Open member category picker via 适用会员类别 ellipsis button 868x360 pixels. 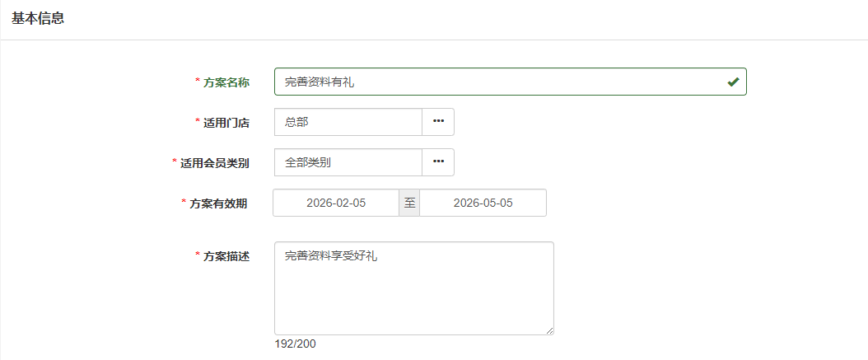point(438,162)
